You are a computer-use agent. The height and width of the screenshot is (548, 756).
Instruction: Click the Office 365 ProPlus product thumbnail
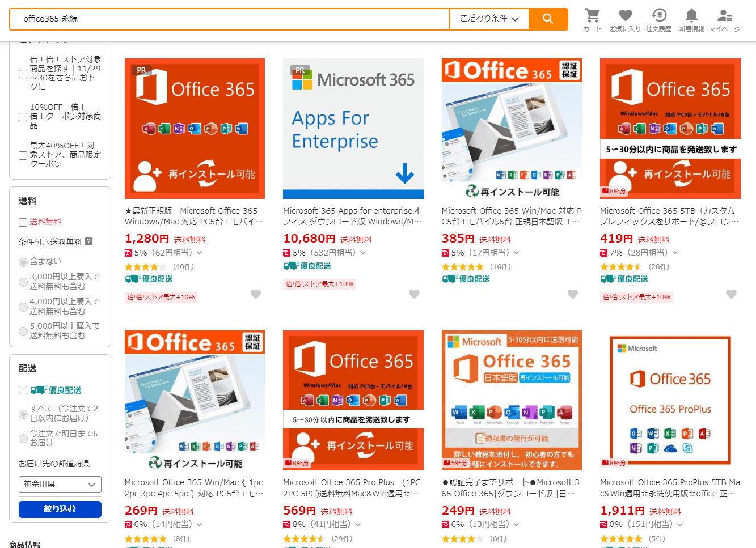click(x=670, y=400)
